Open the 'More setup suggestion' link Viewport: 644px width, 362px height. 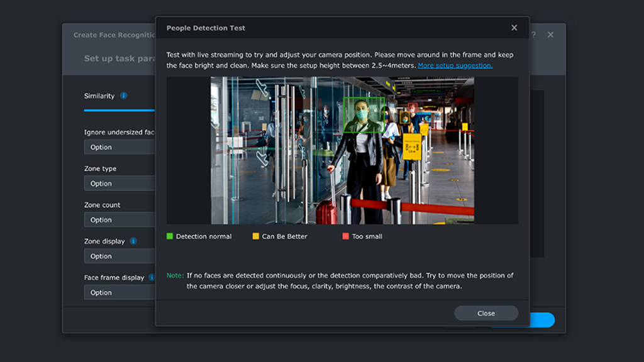(455, 65)
